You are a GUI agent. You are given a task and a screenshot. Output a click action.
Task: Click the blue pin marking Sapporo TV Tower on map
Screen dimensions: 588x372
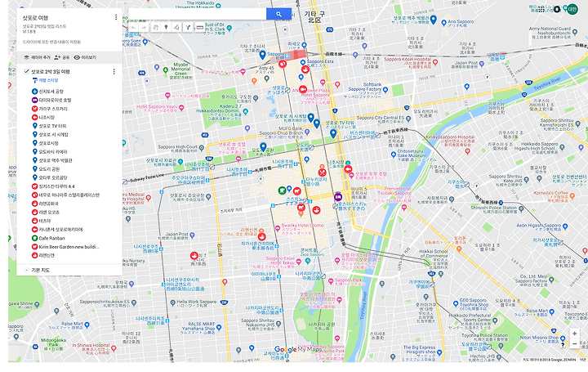tap(333, 133)
